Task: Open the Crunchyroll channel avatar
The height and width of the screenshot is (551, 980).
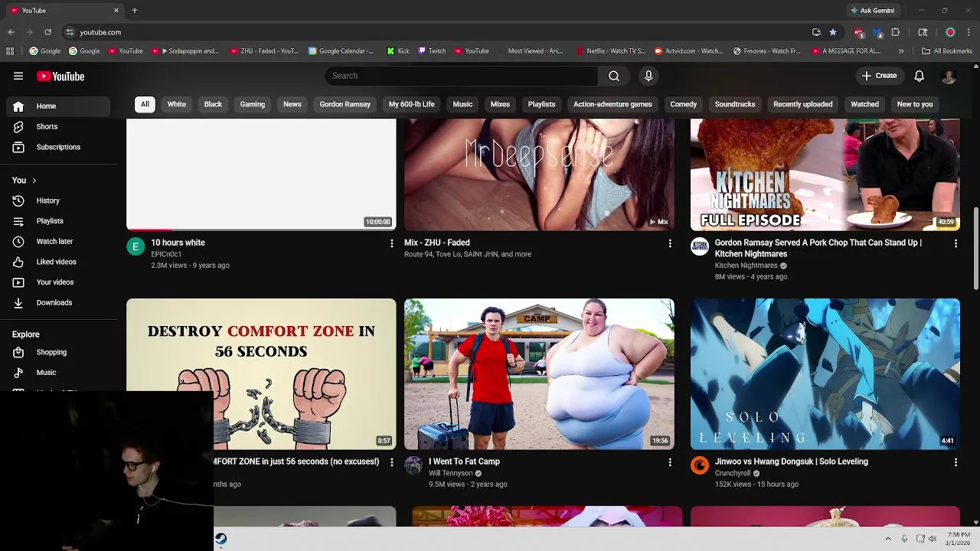Action: click(700, 465)
